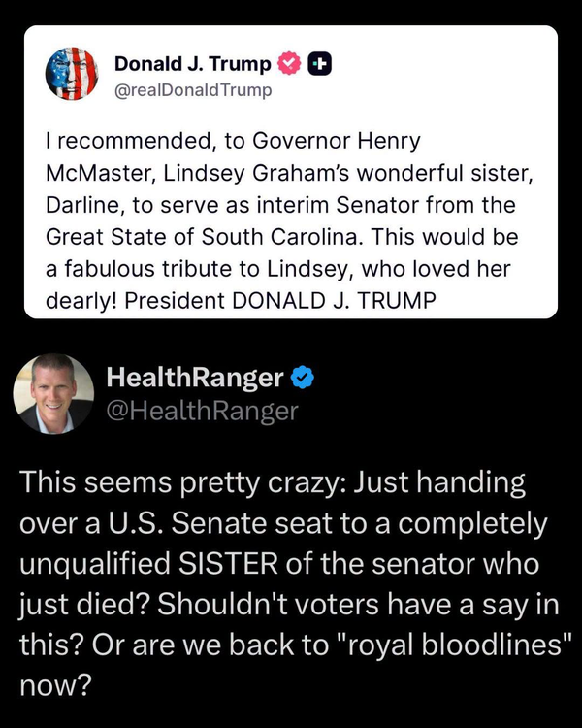Screen dimensions: 582x728
Task: Open the HealthRanger profile photo
Action: coord(53,394)
